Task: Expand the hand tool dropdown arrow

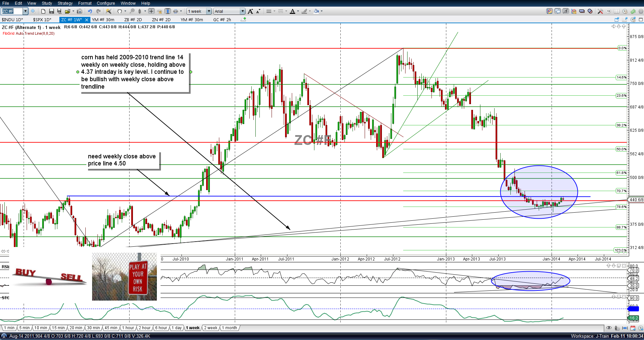Action: (x=125, y=11)
